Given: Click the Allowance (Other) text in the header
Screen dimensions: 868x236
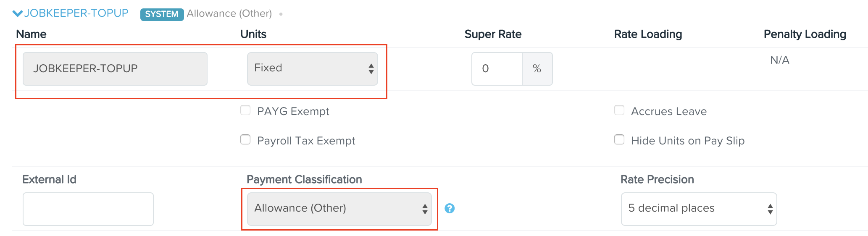Looking at the screenshot, I should click(229, 13).
